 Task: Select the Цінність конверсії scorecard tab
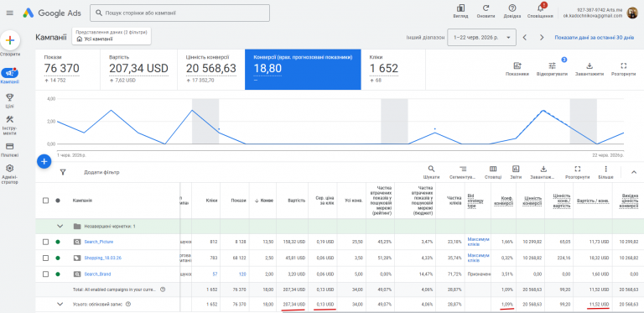pos(211,70)
